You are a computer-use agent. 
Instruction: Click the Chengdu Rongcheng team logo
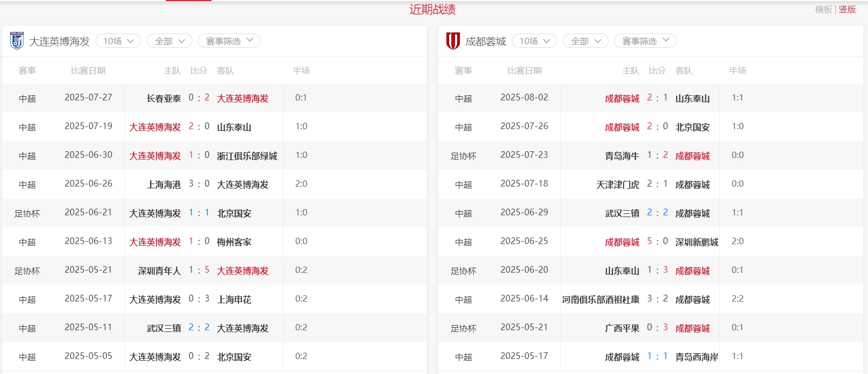[453, 41]
